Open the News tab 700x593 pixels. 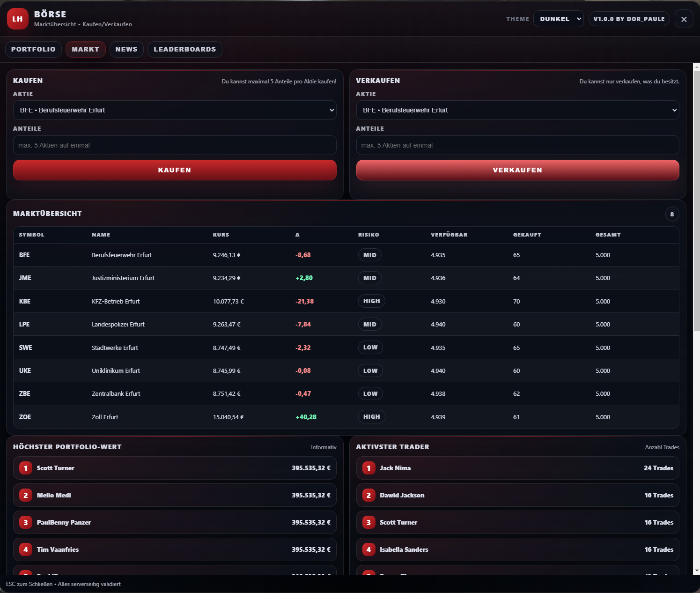click(126, 49)
